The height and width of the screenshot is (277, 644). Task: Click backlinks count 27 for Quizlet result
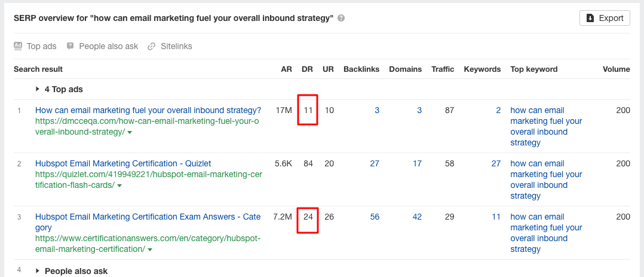[374, 163]
